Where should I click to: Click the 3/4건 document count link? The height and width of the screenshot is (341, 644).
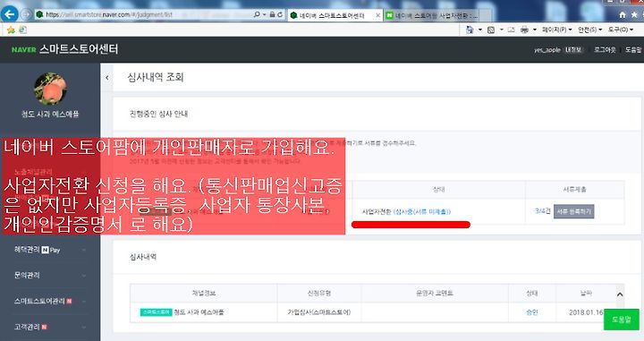543,211
